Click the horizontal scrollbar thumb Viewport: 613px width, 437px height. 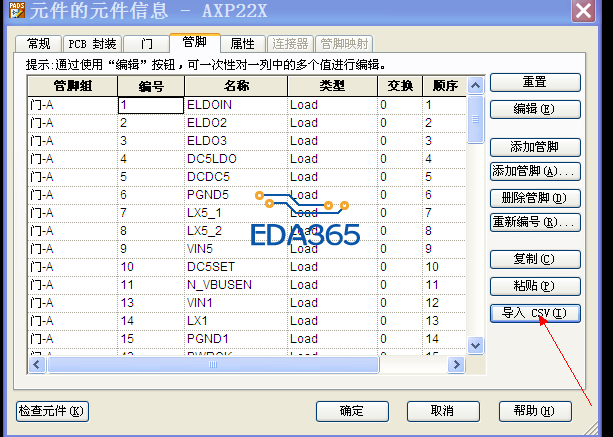(x=213, y=365)
